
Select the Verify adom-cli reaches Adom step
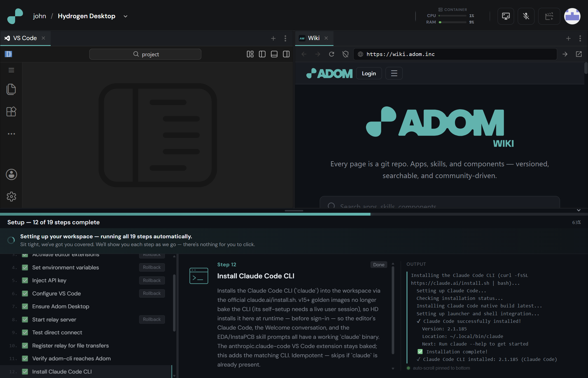86,358
